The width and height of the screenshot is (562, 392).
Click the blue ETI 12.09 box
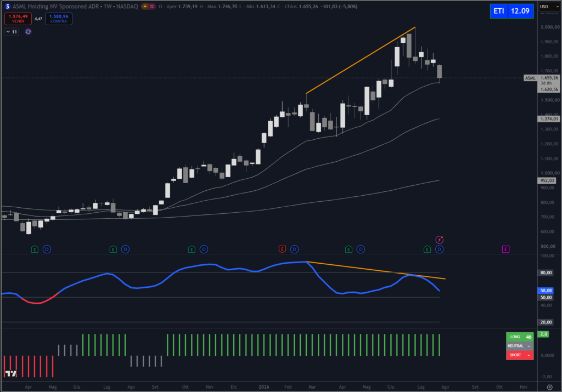(512, 11)
